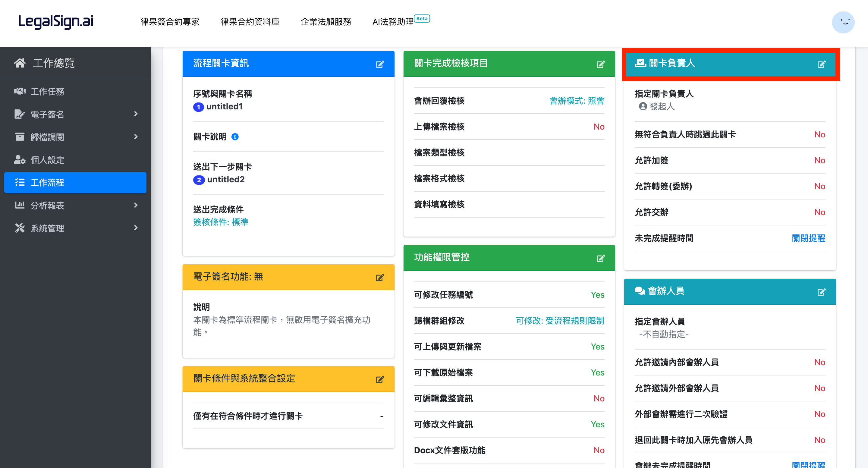Click the user icon beside 發起人

[643, 106]
